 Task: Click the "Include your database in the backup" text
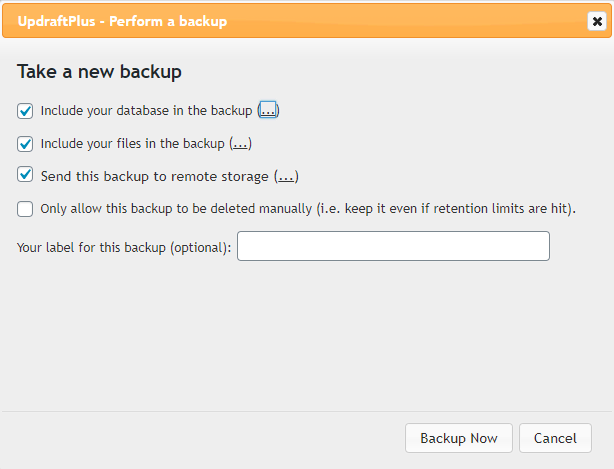point(146,110)
